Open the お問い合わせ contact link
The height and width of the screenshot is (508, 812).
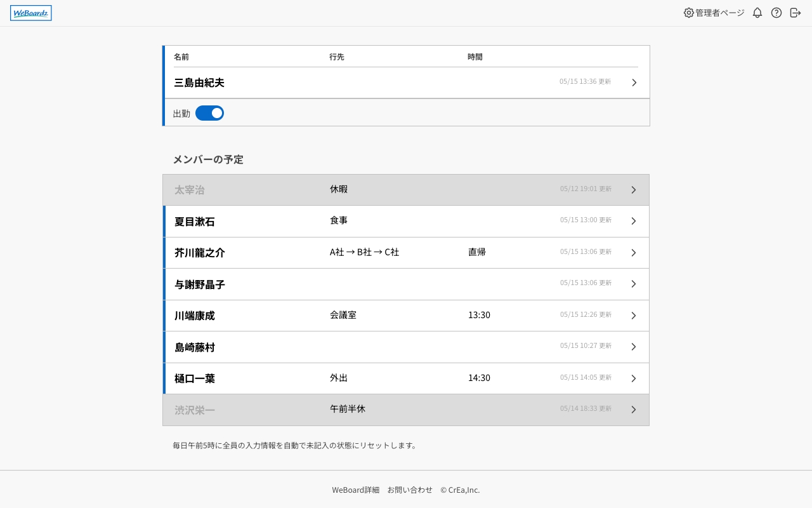pos(410,490)
